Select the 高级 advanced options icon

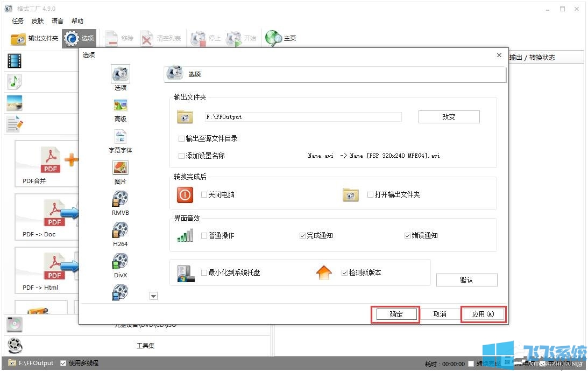(119, 110)
